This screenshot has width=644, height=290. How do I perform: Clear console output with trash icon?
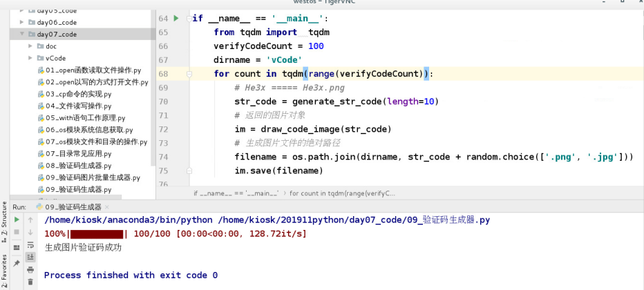click(x=30, y=282)
